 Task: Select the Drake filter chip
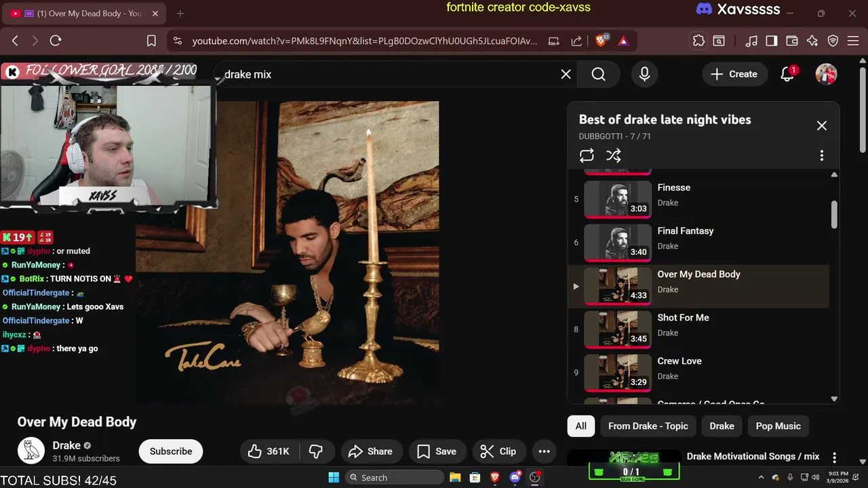coord(722,426)
